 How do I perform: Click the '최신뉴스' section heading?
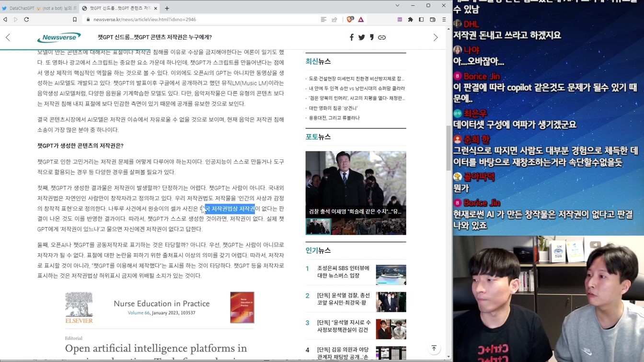(x=318, y=61)
